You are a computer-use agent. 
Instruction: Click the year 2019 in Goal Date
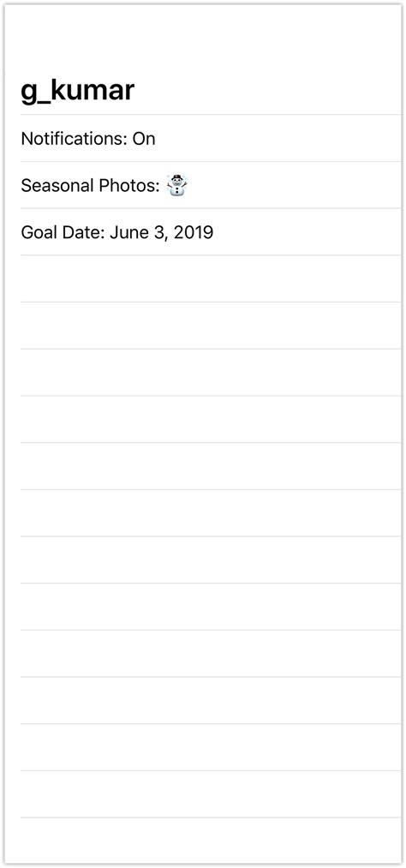pyautogui.click(x=193, y=232)
